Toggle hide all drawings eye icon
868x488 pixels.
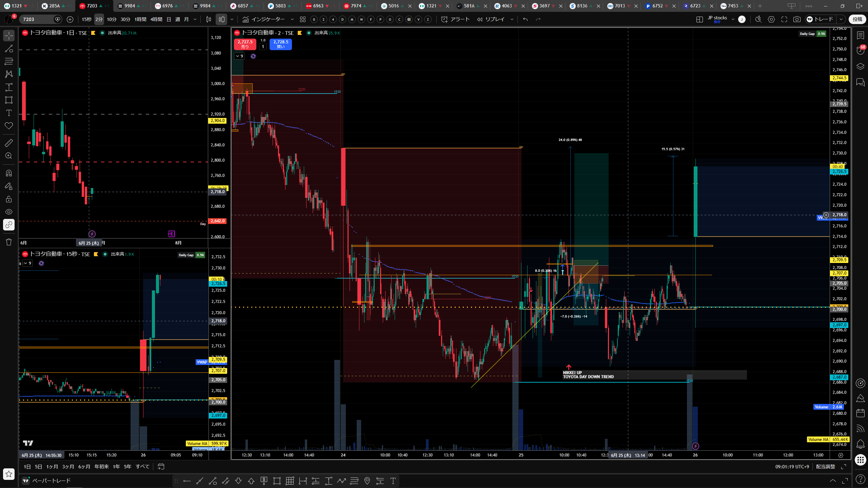[x=9, y=212]
